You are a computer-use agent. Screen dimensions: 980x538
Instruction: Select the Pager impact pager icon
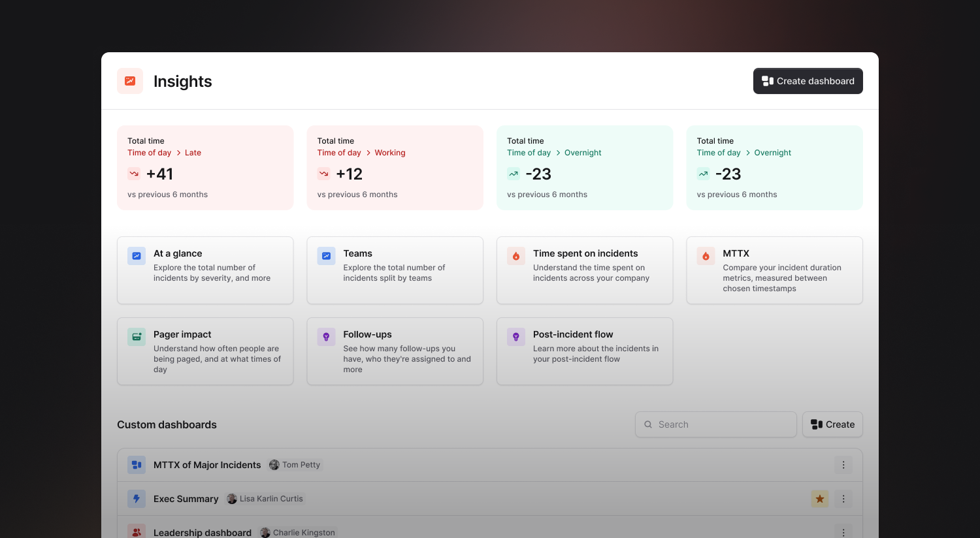pos(136,337)
